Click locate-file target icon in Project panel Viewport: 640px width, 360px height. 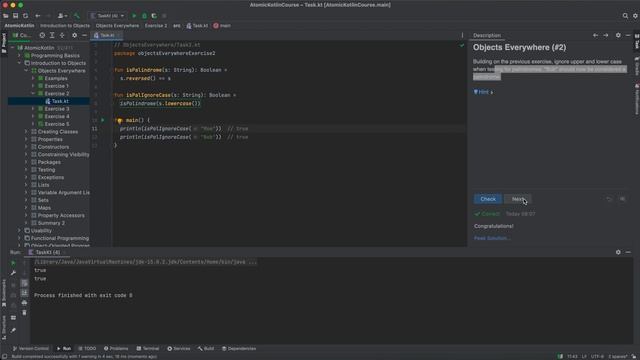42,36
